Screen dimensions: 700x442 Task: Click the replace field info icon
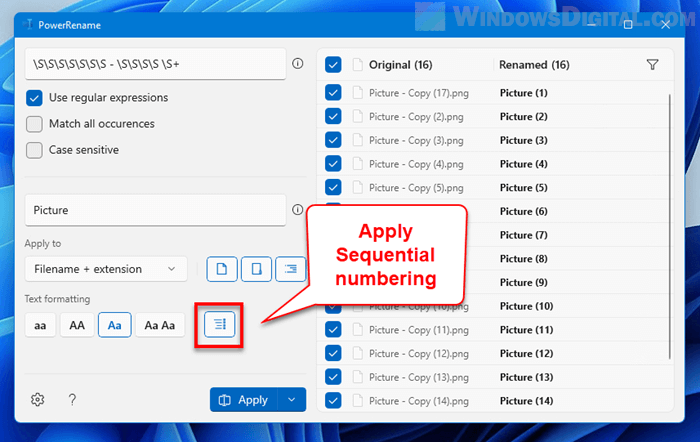pyautogui.click(x=298, y=210)
